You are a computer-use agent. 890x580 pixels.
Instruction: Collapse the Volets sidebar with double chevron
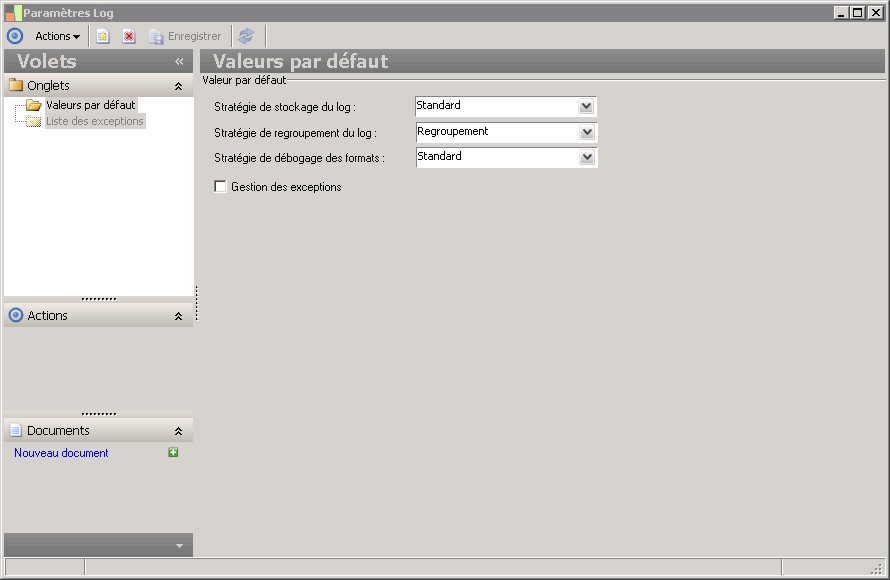[x=179, y=61]
